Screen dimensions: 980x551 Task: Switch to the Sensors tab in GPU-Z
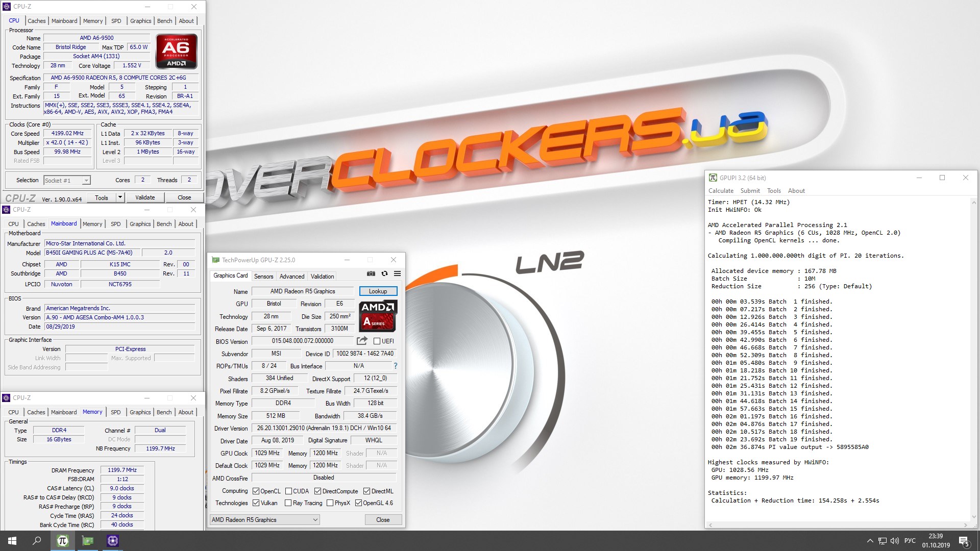tap(264, 277)
